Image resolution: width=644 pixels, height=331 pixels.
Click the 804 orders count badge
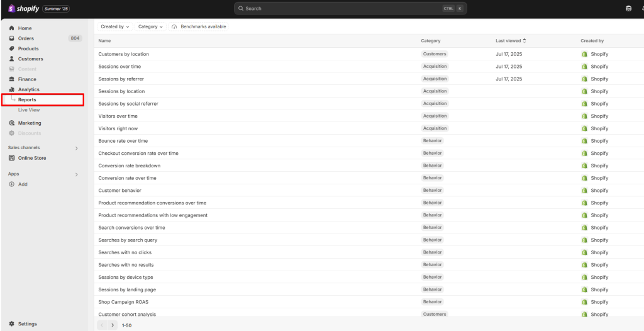point(75,38)
